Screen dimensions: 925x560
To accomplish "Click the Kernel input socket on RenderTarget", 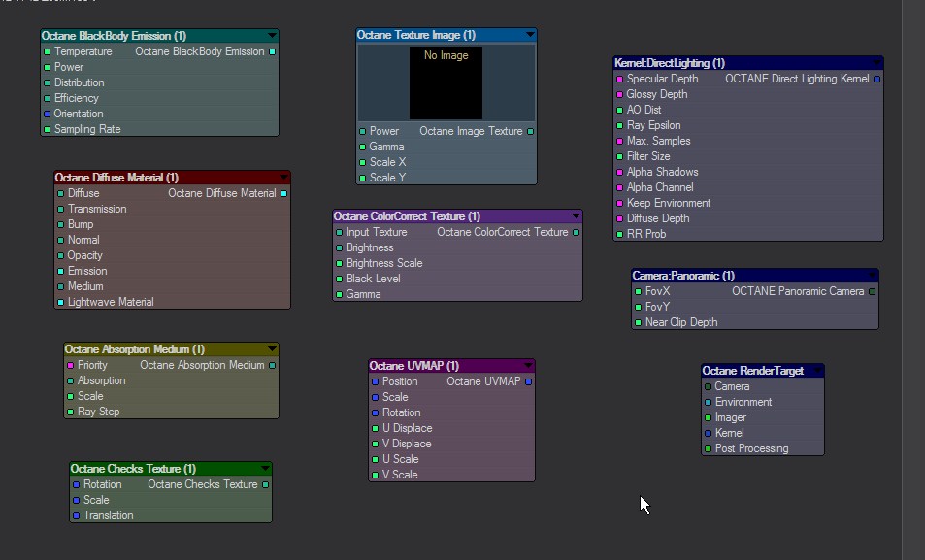I will point(708,433).
